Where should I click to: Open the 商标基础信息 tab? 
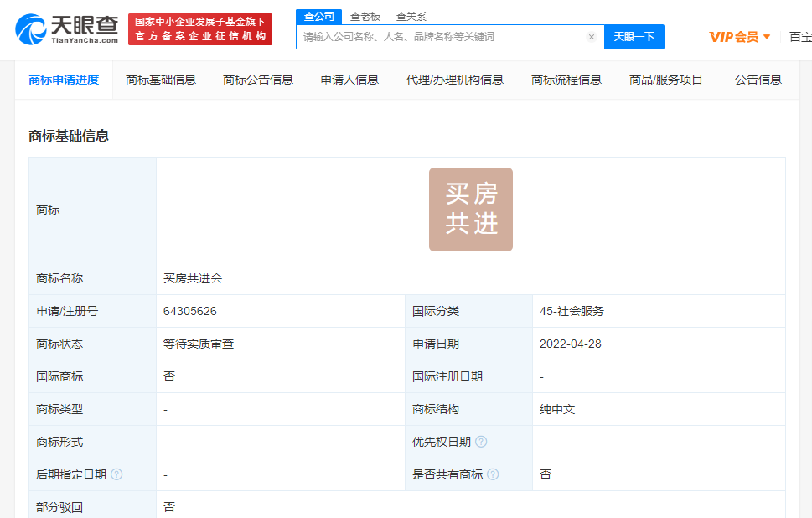pyautogui.click(x=161, y=80)
